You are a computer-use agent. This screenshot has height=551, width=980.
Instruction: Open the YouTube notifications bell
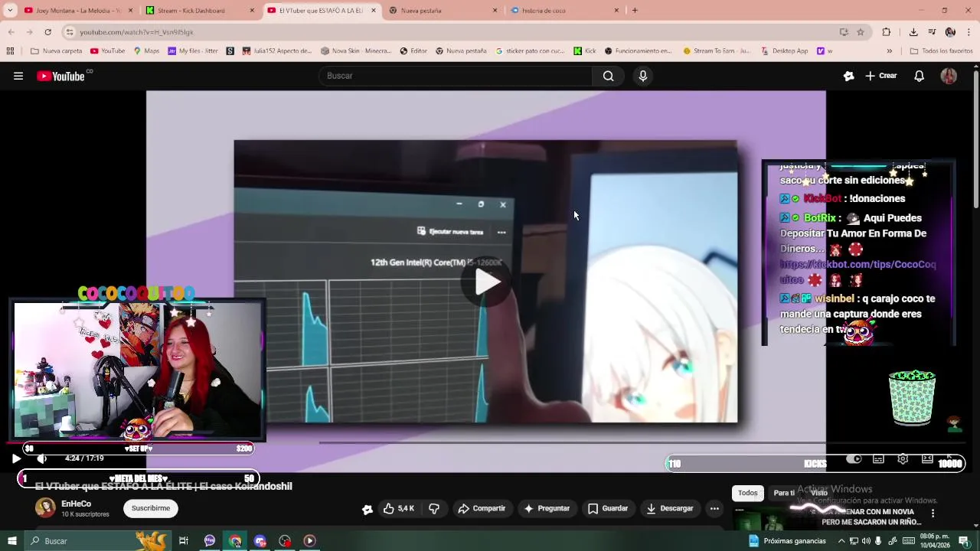(920, 76)
